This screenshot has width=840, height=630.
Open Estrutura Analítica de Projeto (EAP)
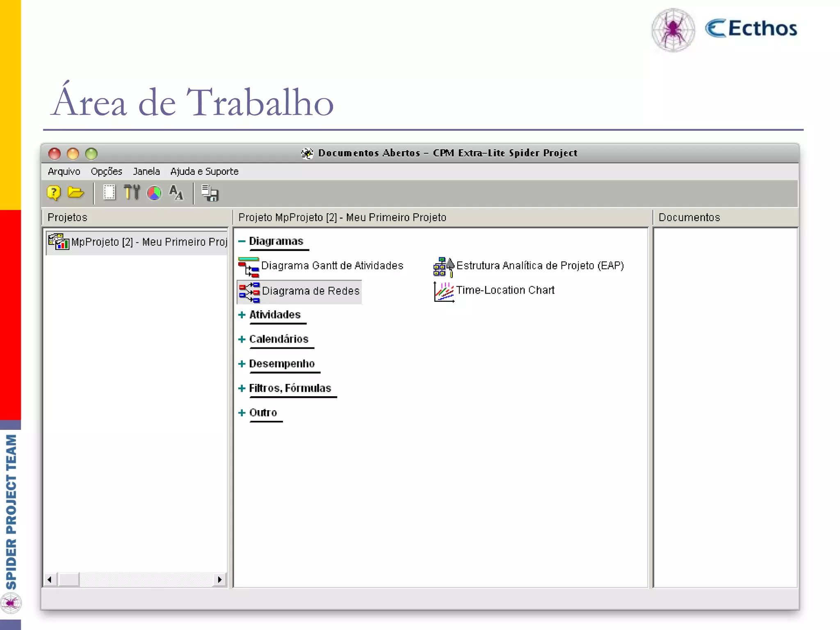coord(540,266)
